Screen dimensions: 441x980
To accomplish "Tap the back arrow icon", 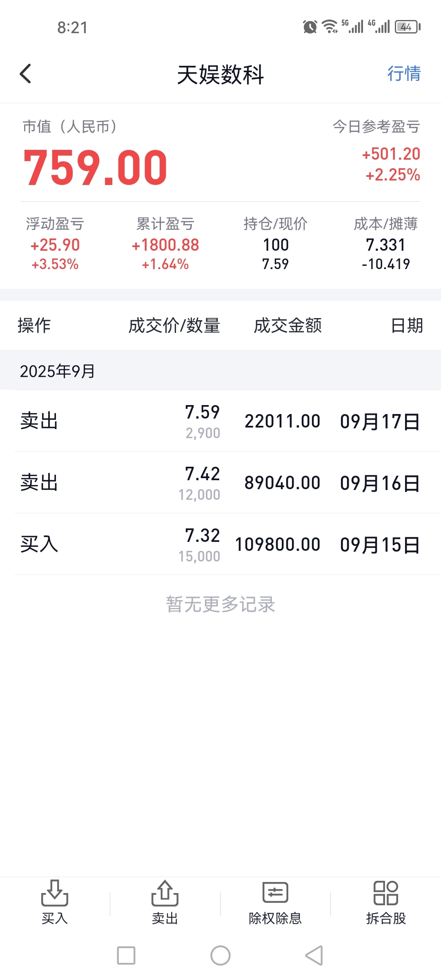I will tap(25, 74).
